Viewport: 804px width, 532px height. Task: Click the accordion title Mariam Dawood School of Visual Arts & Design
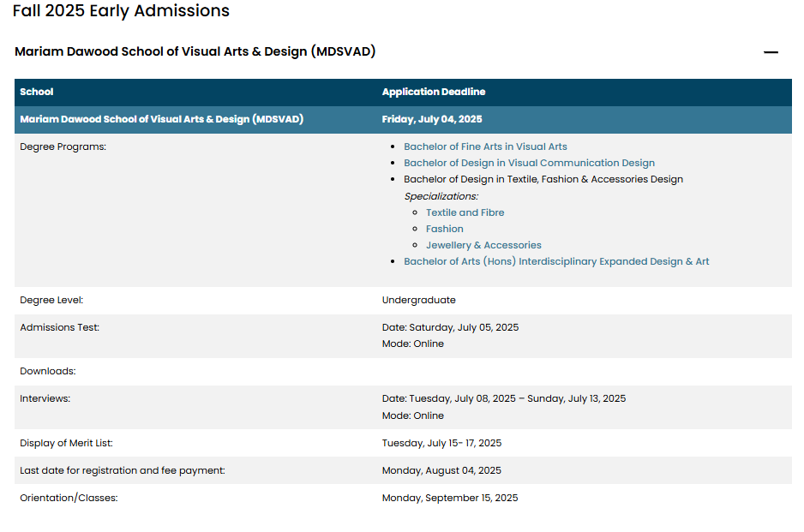(x=195, y=51)
